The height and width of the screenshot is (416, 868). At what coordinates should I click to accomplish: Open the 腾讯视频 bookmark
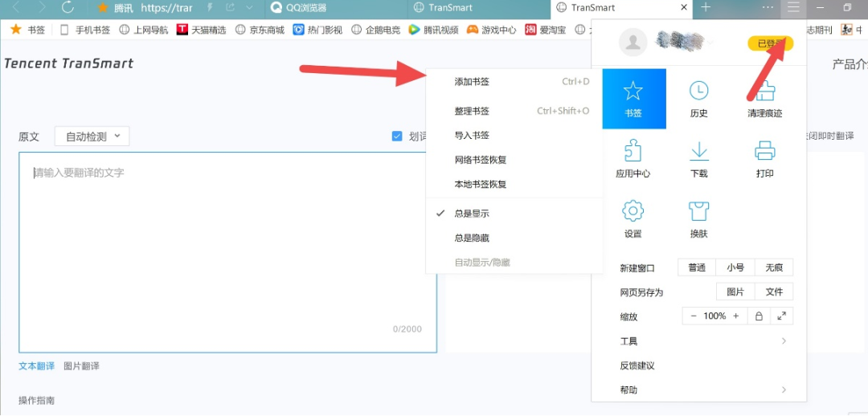click(433, 30)
